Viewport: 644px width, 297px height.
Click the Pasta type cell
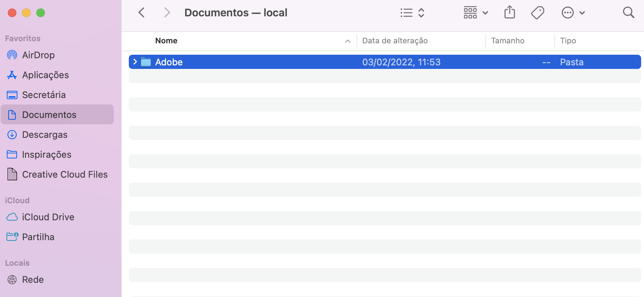tap(572, 62)
